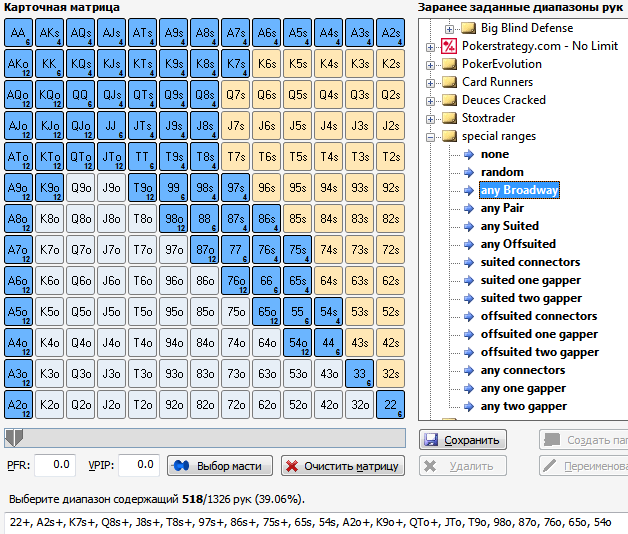The height and width of the screenshot is (534, 628).
Task: Click the Очистить матрицу button
Action: tap(343, 466)
